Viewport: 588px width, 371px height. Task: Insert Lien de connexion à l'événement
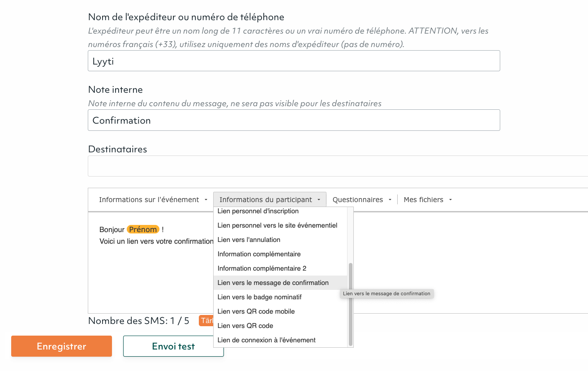point(266,340)
